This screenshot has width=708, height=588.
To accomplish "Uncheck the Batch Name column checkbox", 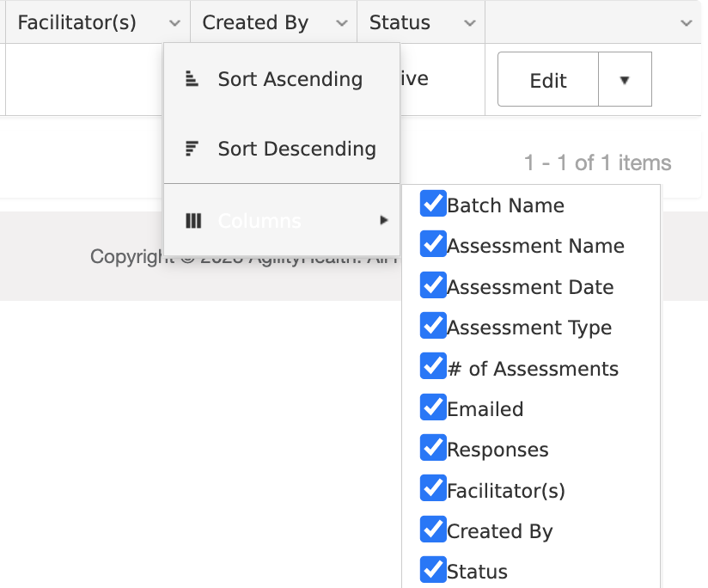I will coord(433,204).
